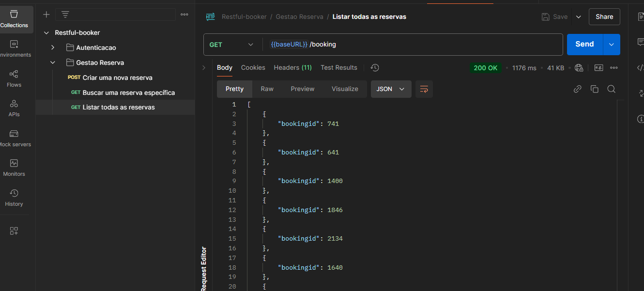
Task: Open the Flows sidebar section
Action: [14, 78]
